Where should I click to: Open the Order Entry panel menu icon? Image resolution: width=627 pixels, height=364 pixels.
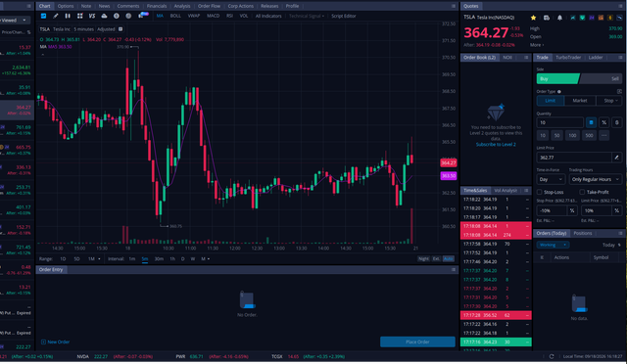[x=454, y=270]
